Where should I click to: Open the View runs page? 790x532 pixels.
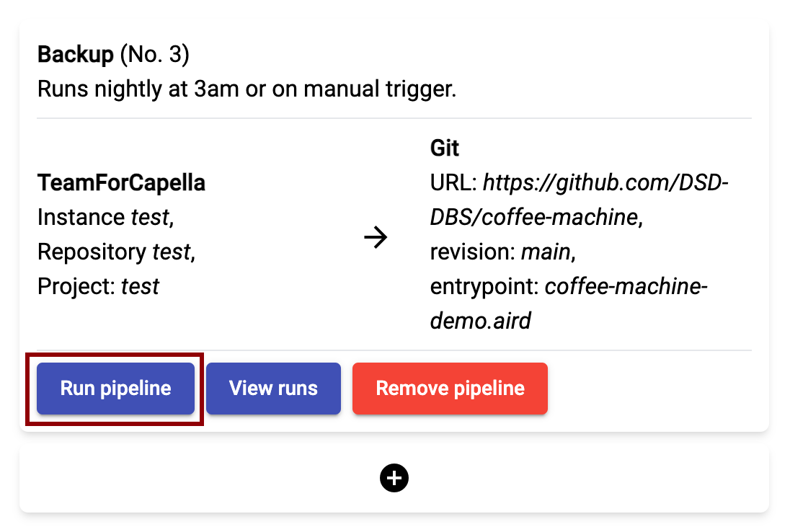274,389
